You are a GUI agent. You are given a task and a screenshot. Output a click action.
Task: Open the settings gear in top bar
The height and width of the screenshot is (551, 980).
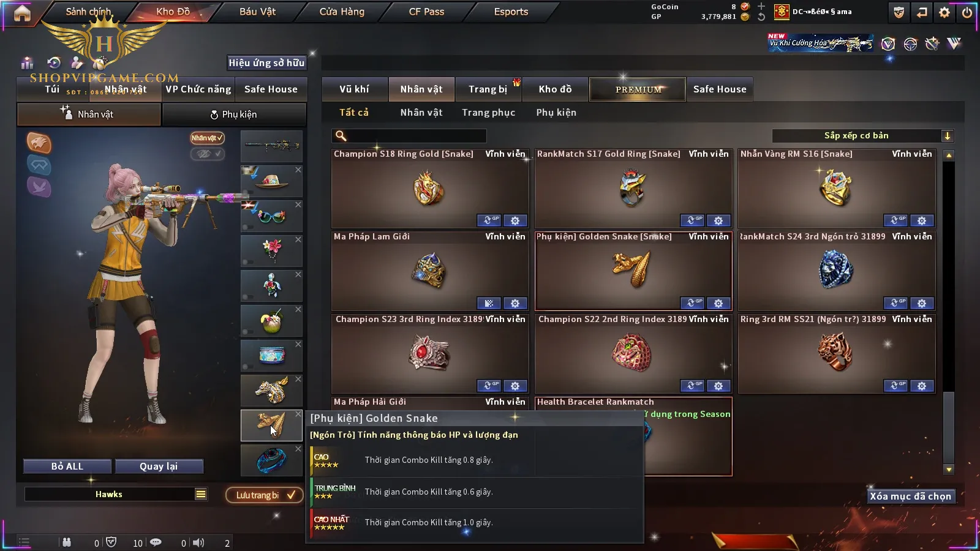click(x=944, y=12)
